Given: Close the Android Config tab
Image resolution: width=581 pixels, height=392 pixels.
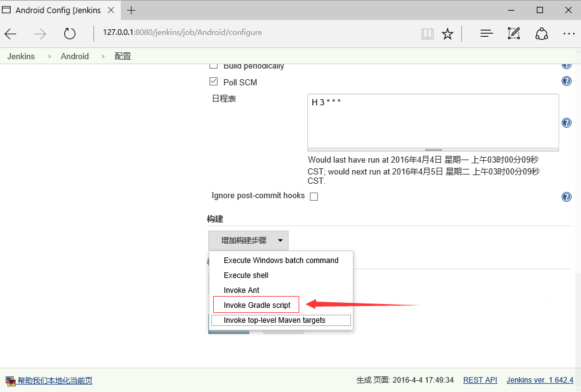Looking at the screenshot, I should click(111, 11).
